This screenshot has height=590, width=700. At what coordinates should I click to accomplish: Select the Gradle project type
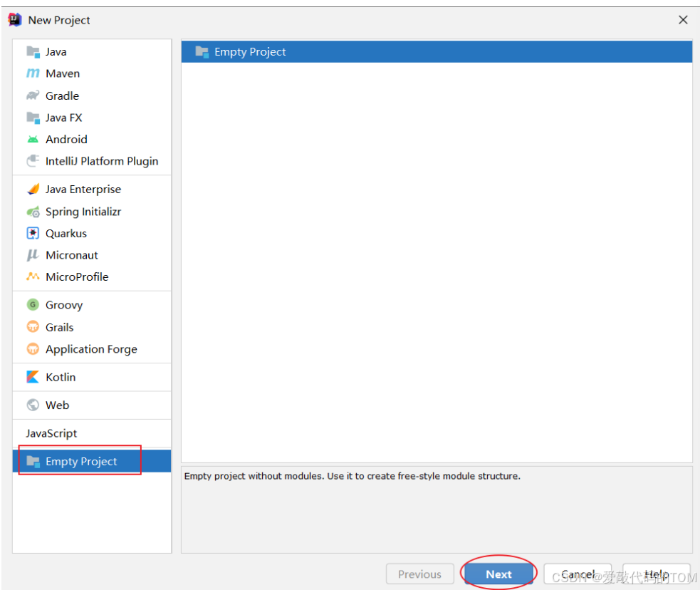click(63, 95)
